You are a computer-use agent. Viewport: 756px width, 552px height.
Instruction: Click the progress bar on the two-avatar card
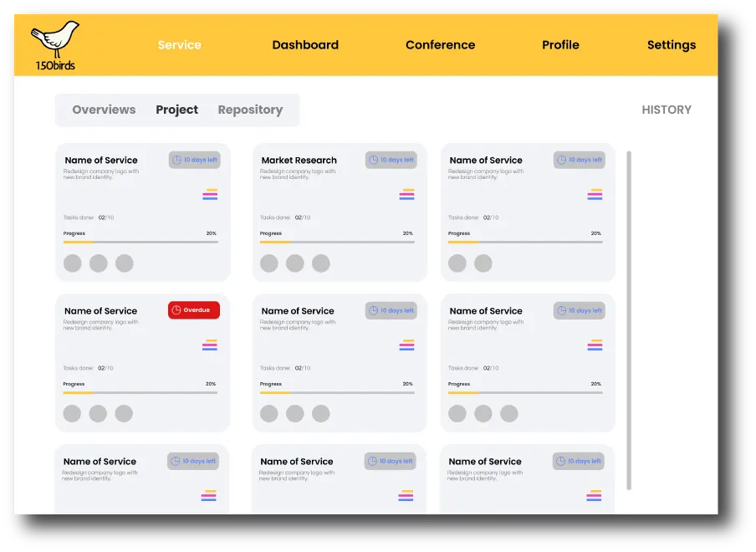(525, 242)
